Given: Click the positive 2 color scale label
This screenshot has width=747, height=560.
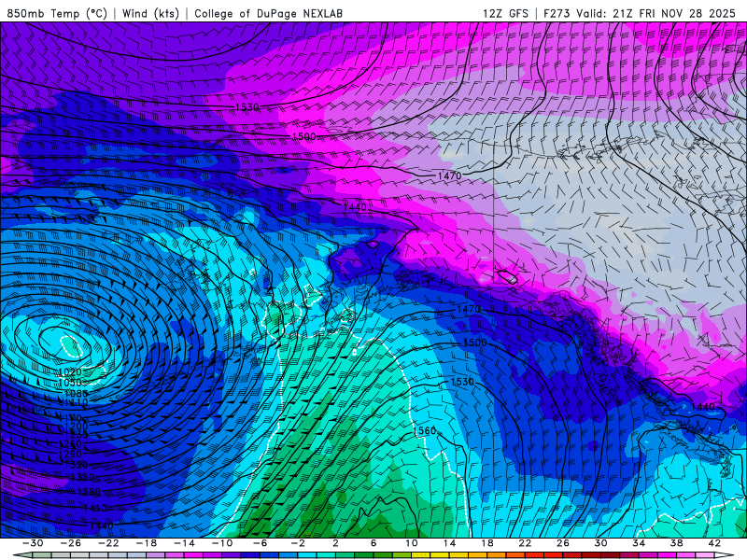Looking at the screenshot, I should pyautogui.click(x=335, y=543).
